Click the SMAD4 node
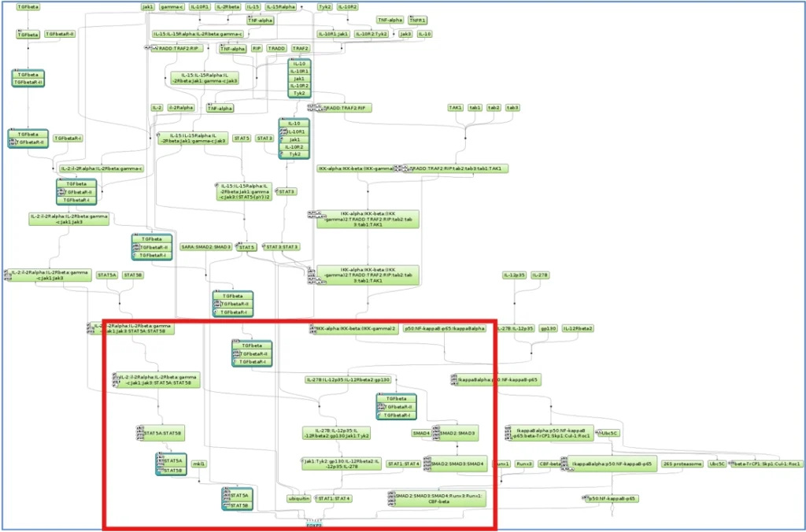The width and height of the screenshot is (806, 532). click(x=421, y=433)
